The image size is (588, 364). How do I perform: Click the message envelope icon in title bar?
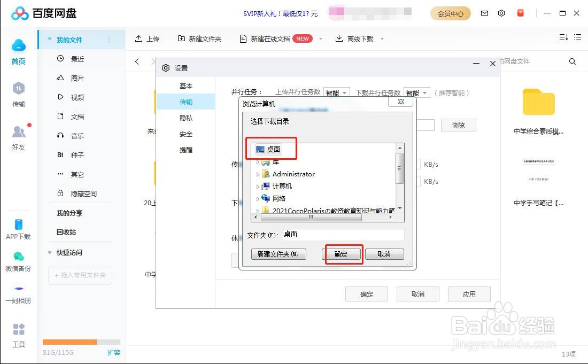(484, 13)
